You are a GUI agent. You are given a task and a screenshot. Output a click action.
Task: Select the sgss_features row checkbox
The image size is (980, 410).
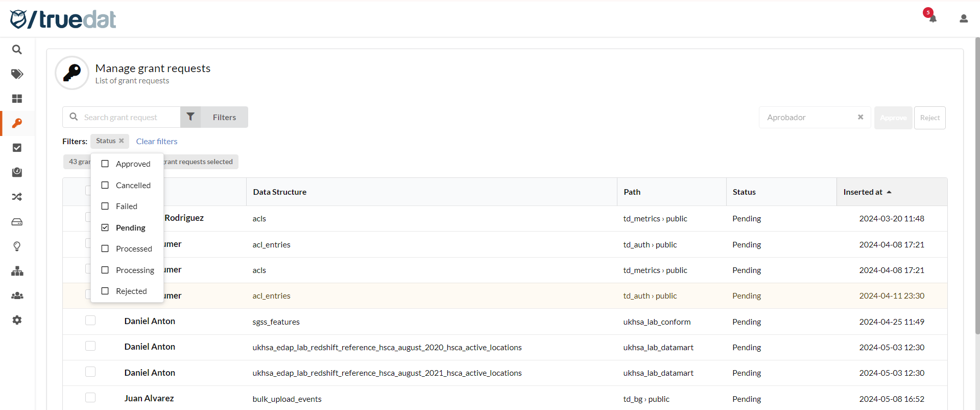90,321
